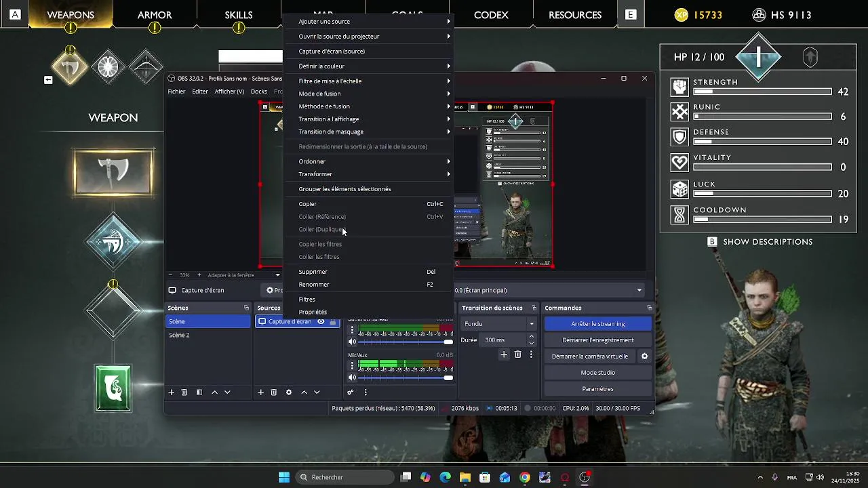Expand Ajouter une source submenu

369,22
